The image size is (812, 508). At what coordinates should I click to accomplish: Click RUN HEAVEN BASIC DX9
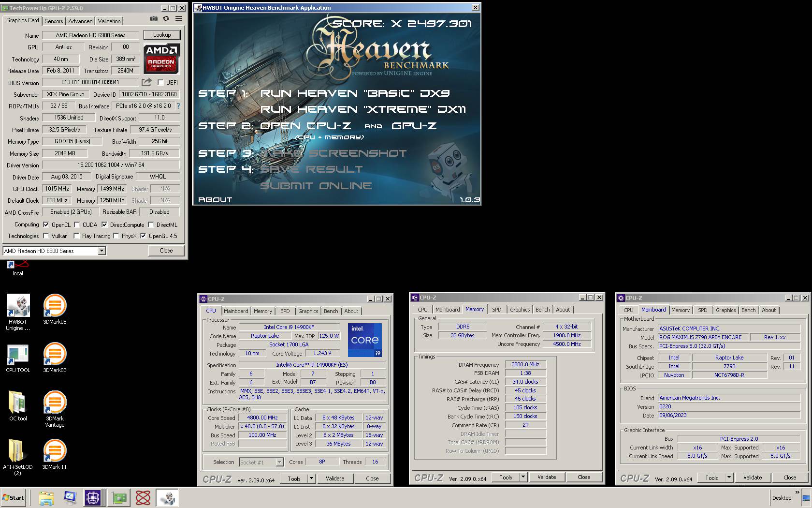pyautogui.click(x=355, y=93)
